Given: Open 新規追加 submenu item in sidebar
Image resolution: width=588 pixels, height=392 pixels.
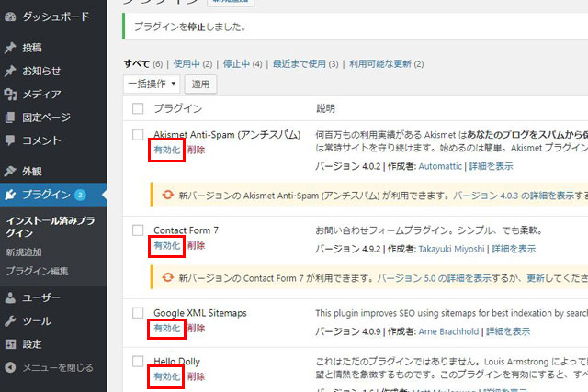Looking at the screenshot, I should point(24,252).
